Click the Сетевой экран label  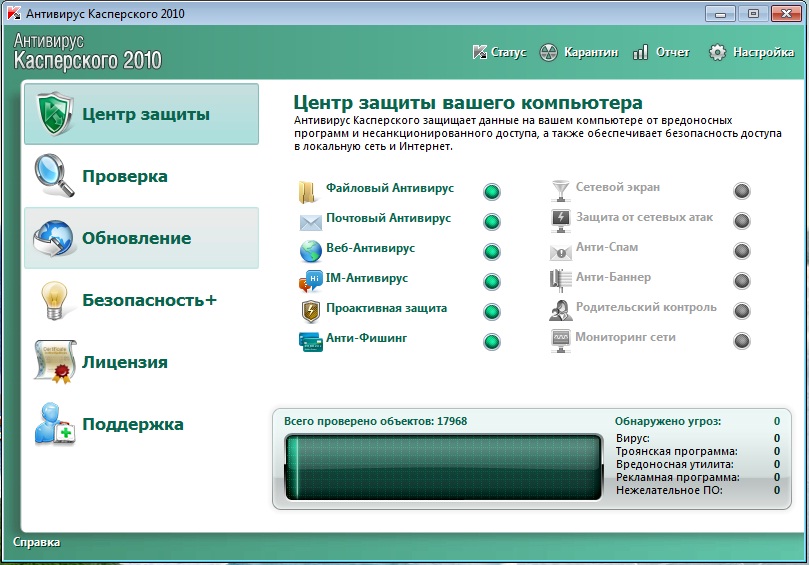[618, 187]
